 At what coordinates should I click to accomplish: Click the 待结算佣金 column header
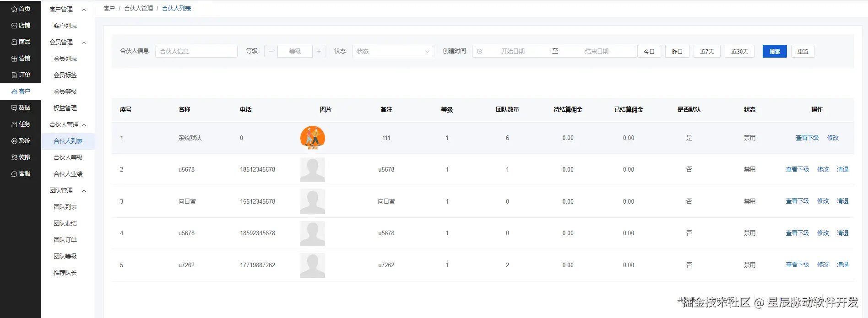click(568, 109)
